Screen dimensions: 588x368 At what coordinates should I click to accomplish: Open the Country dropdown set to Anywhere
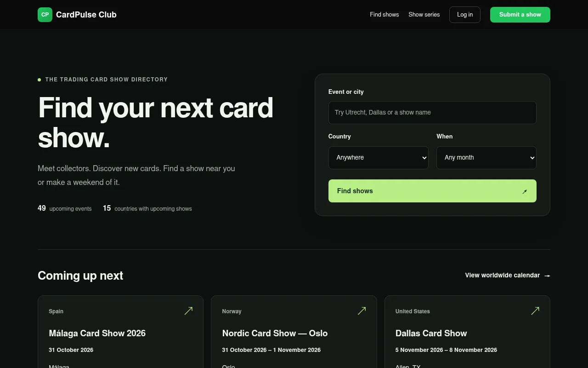pyautogui.click(x=379, y=158)
